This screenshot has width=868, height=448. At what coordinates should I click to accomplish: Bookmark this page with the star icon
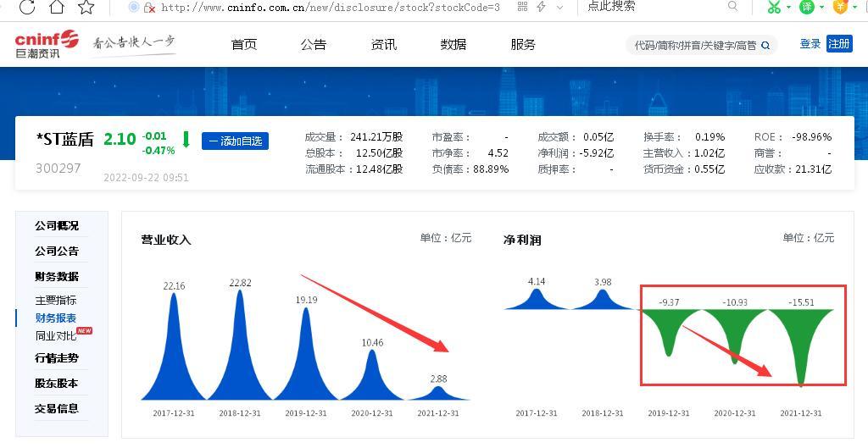(86, 7)
